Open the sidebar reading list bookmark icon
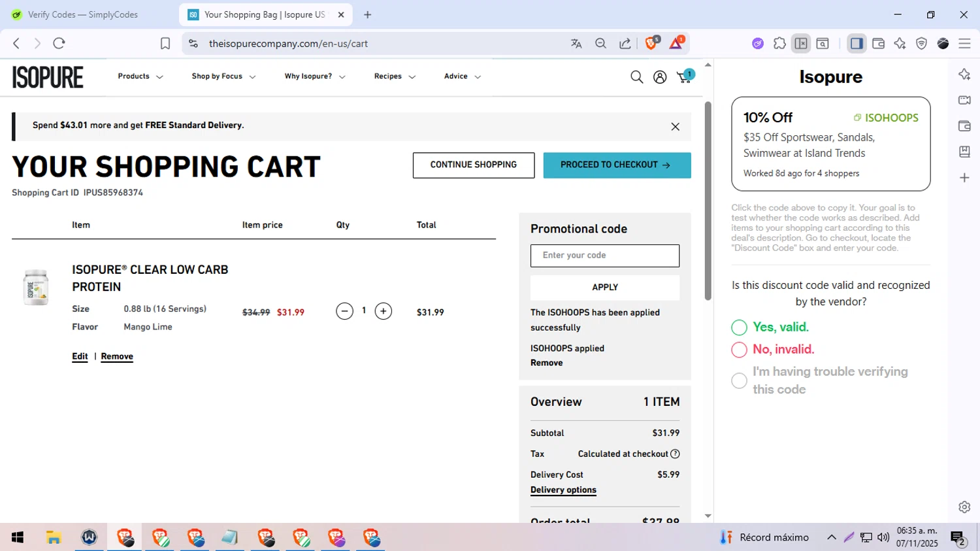Viewport: 980px width, 551px height. [x=964, y=152]
